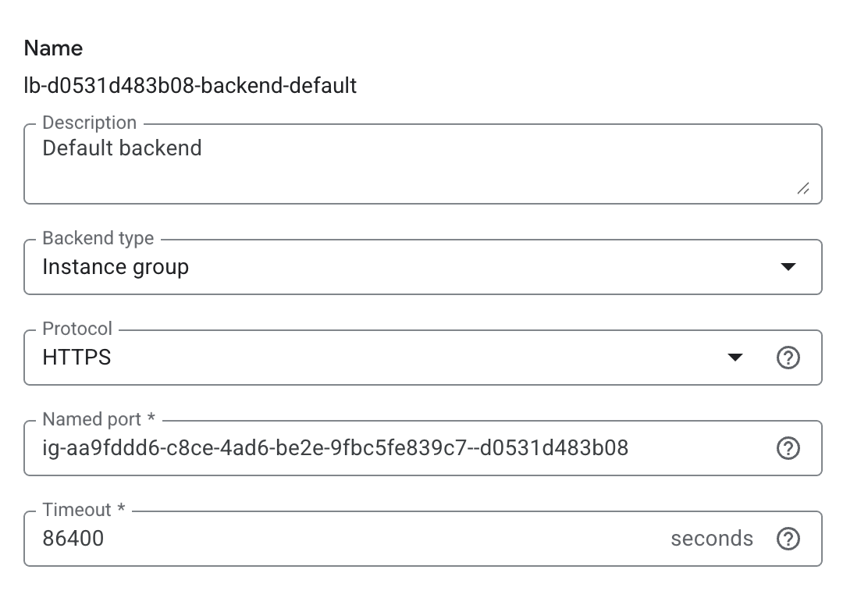
Task: Click the 'Timeout *' field label
Action: [x=84, y=511]
